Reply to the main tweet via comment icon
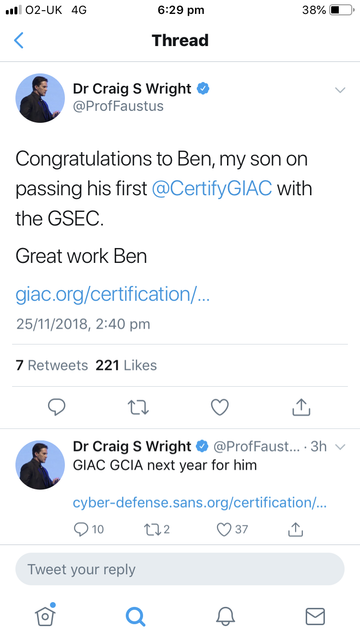Viewport: 360px width, 640px height. 56,407
